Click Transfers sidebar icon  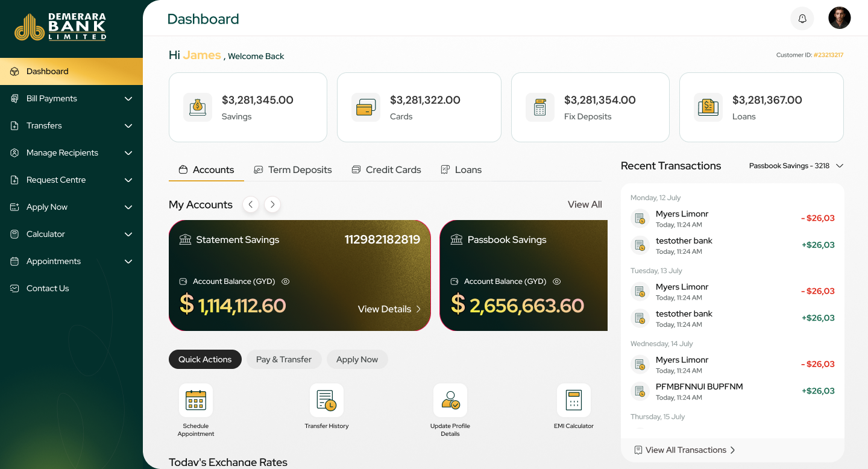pos(14,125)
